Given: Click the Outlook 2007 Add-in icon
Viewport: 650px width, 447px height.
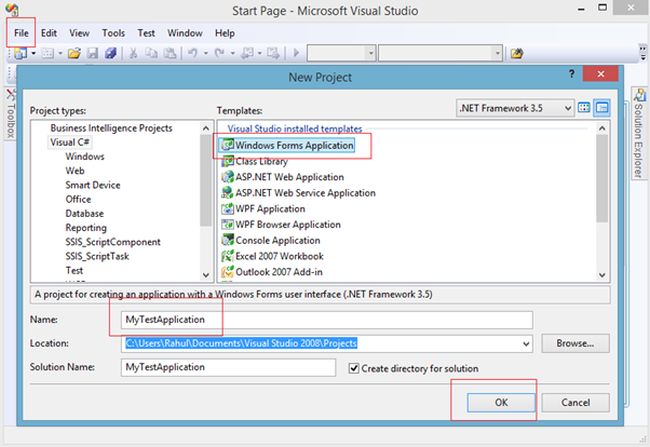Looking at the screenshot, I should [228, 272].
